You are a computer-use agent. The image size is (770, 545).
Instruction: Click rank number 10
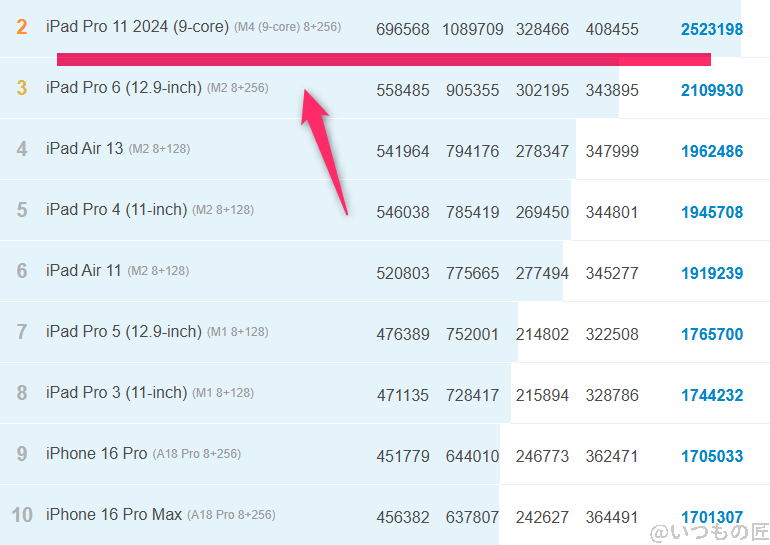(x=22, y=515)
